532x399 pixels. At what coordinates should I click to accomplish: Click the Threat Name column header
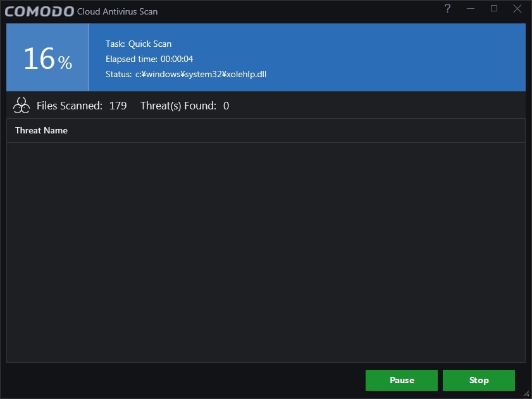pos(41,130)
